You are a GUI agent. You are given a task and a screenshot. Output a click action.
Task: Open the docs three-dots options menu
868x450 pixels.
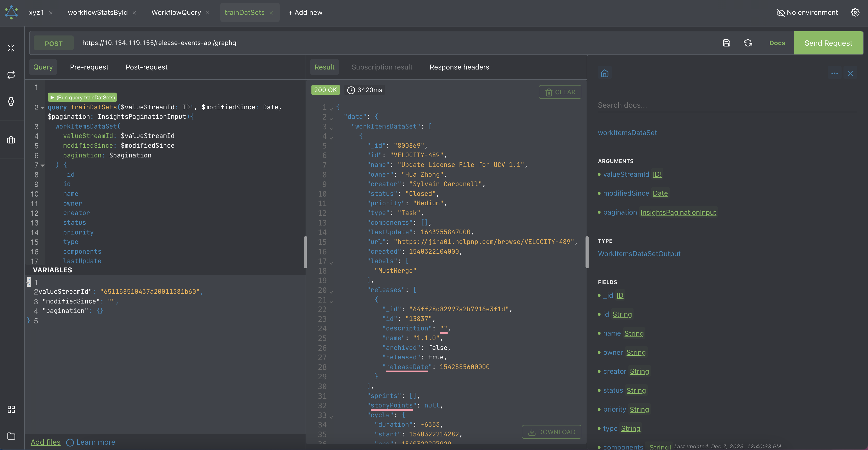coord(834,73)
